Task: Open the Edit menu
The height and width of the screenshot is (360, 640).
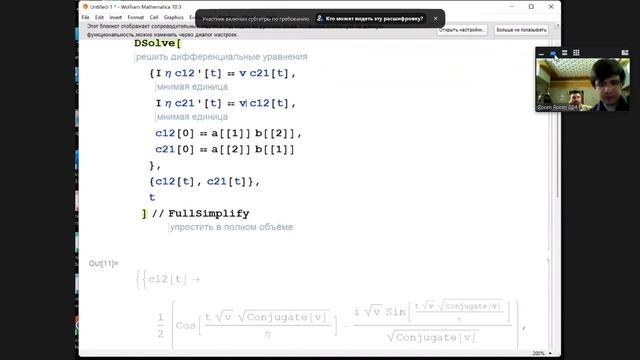Action: tap(99, 18)
